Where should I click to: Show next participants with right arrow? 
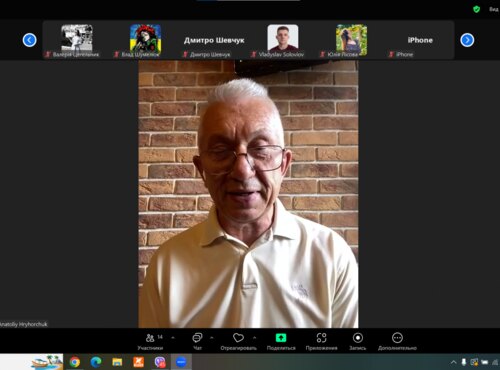(x=467, y=40)
